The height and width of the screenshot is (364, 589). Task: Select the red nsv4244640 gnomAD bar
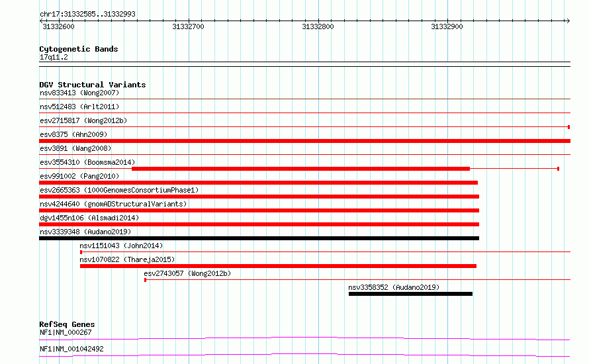259,210
